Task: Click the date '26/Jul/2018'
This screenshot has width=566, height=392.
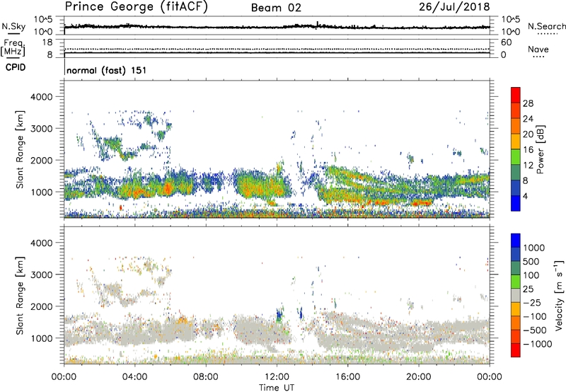Action: pyautogui.click(x=454, y=7)
